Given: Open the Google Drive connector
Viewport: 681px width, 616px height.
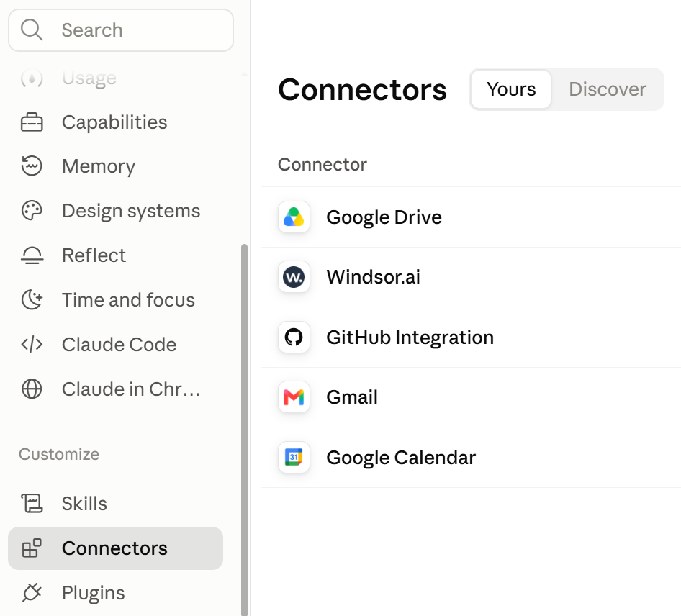Looking at the screenshot, I should click(x=472, y=217).
